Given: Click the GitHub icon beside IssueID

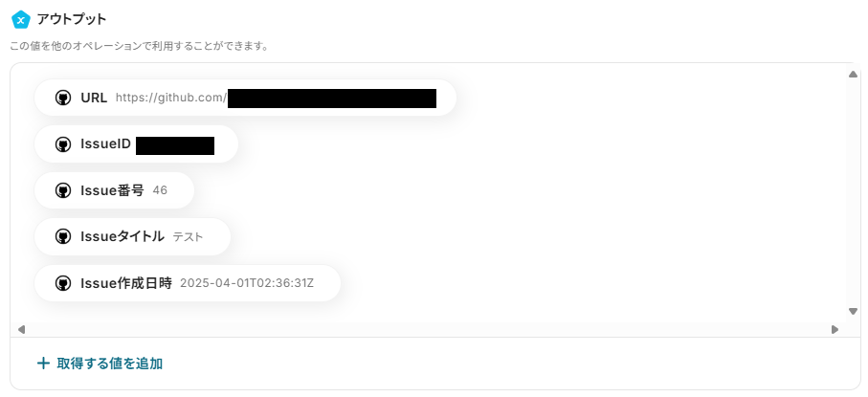Looking at the screenshot, I should point(63,144).
